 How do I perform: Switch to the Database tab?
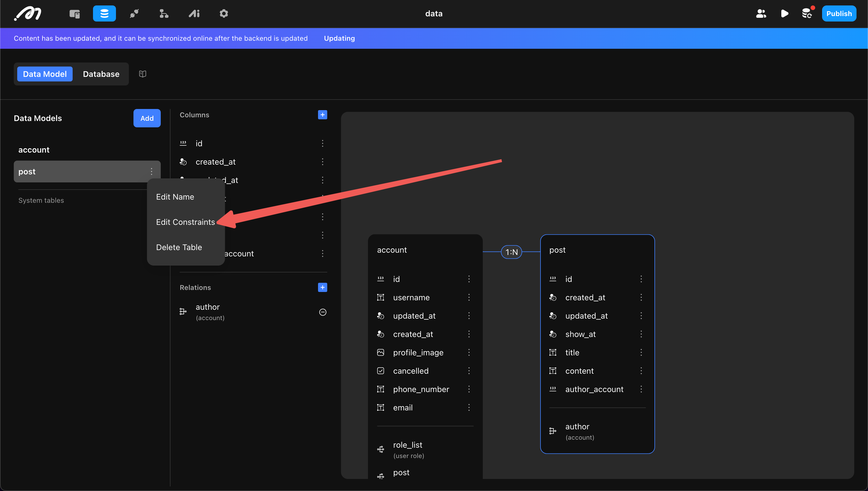pos(101,74)
